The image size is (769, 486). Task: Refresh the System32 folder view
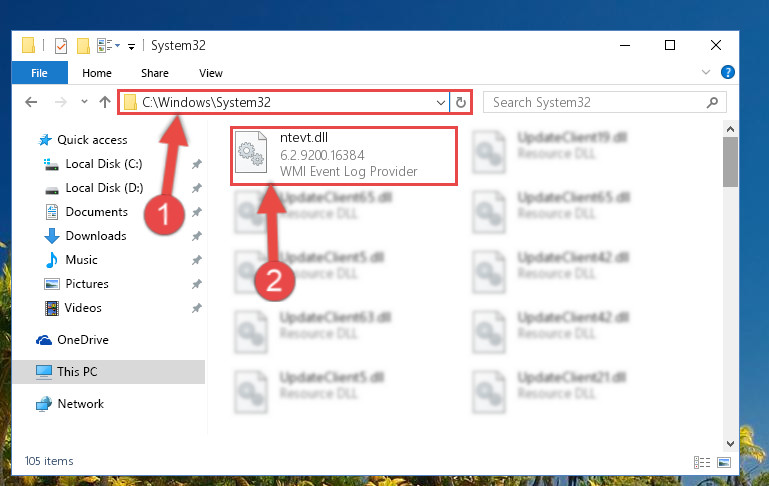(x=461, y=102)
